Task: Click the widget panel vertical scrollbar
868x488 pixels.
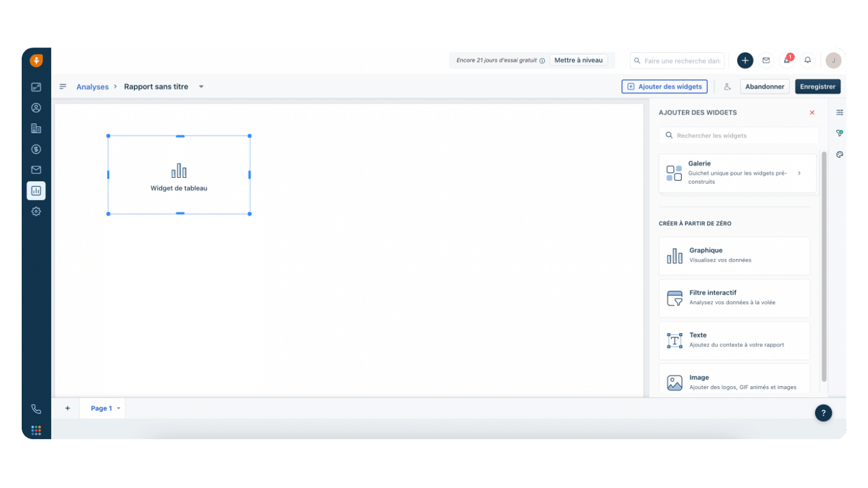Action: [x=824, y=267]
